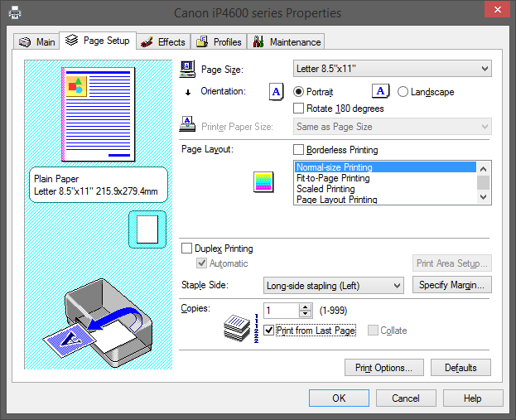This screenshot has height=420, width=516.
Task: Select the Landscape radio button
Action: (x=403, y=91)
